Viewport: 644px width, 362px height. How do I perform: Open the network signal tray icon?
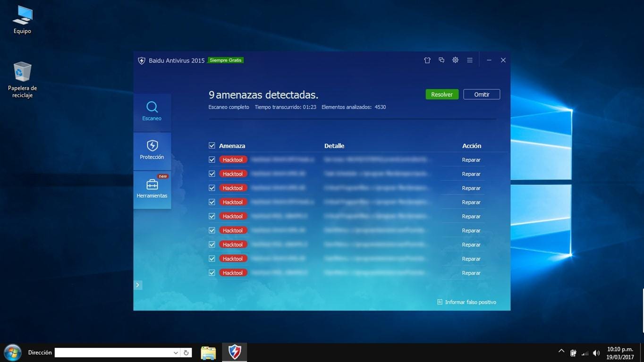coord(585,353)
